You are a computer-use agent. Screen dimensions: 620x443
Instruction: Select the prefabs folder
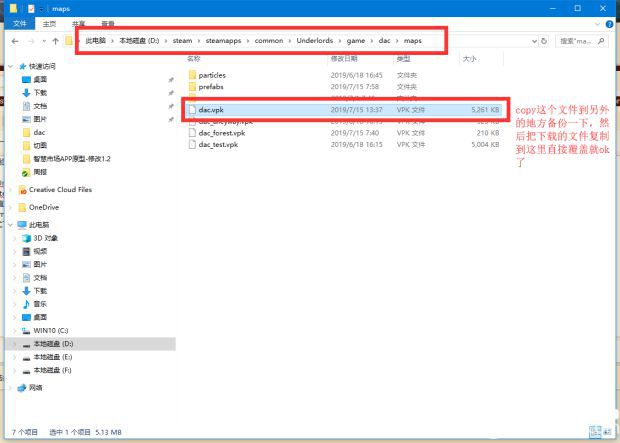211,87
